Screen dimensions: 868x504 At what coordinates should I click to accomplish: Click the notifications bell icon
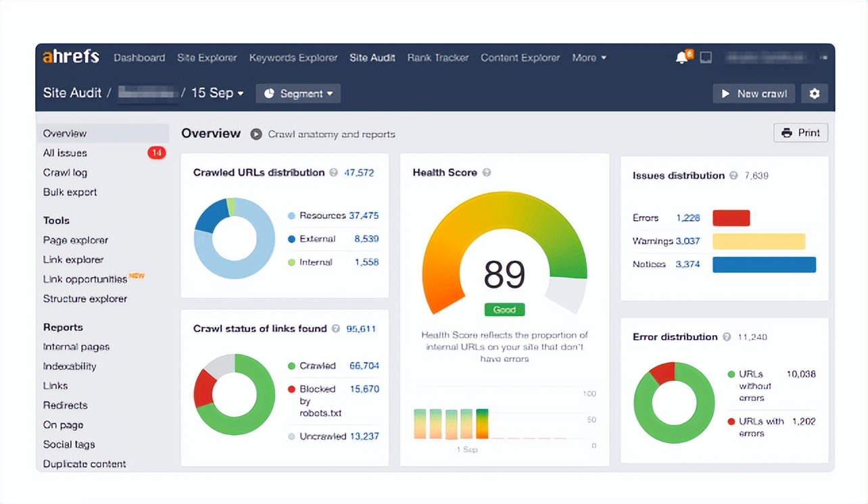coord(682,57)
